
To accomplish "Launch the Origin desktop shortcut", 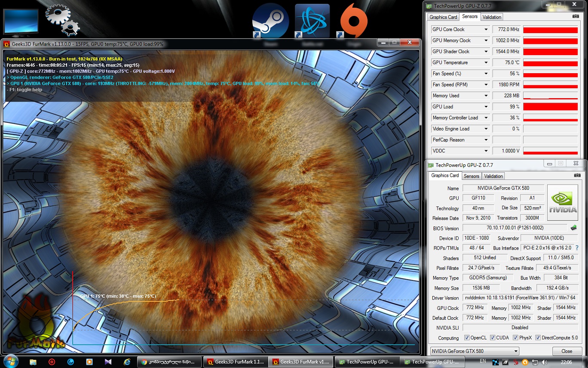I will coord(354,20).
